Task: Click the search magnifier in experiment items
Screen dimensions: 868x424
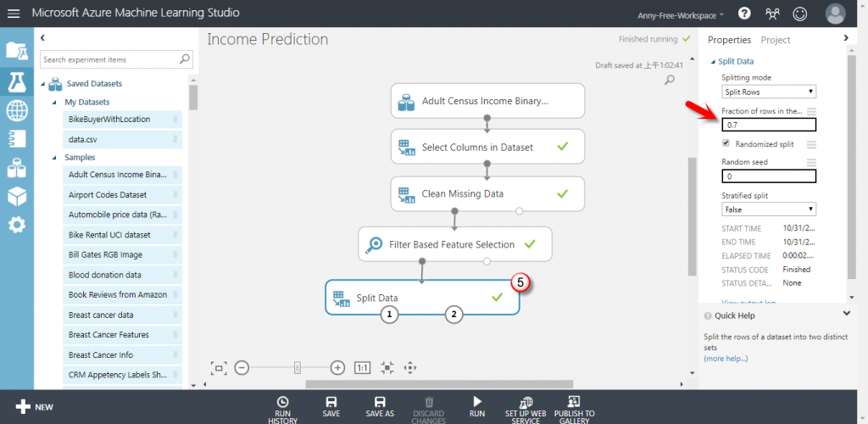Action: click(185, 59)
